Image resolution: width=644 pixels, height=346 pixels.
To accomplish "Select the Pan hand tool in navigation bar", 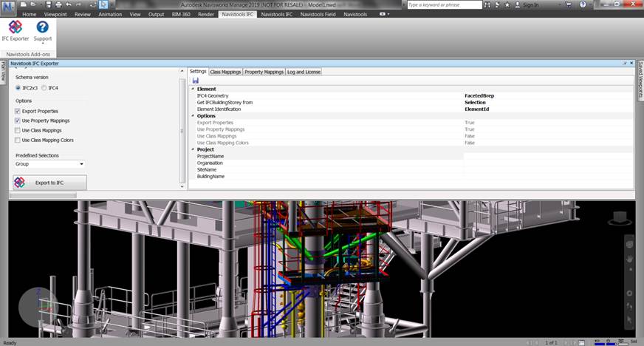I will tap(630, 259).
